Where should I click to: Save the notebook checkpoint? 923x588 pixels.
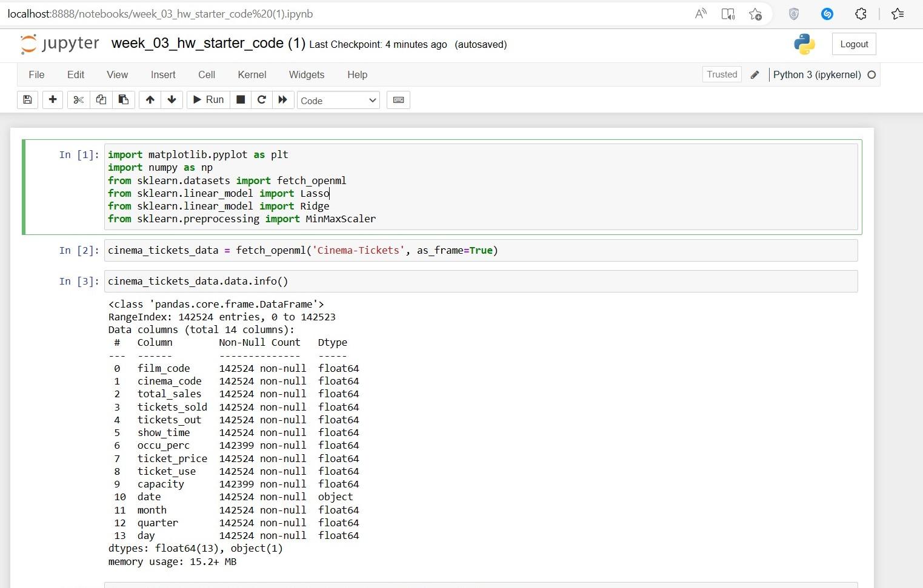click(x=27, y=100)
